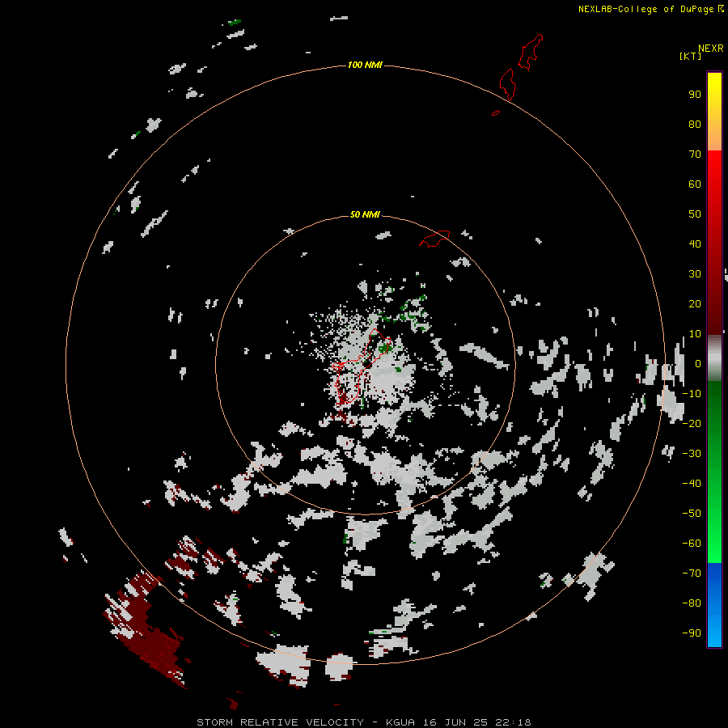Click the STORM RELATIVE VELOCITY title caption

coord(280,722)
